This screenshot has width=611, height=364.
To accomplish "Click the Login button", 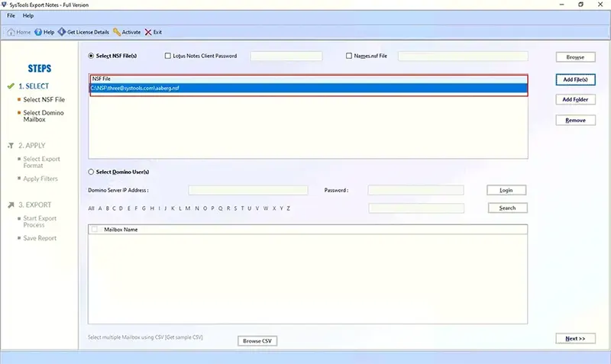I will pyautogui.click(x=506, y=190).
